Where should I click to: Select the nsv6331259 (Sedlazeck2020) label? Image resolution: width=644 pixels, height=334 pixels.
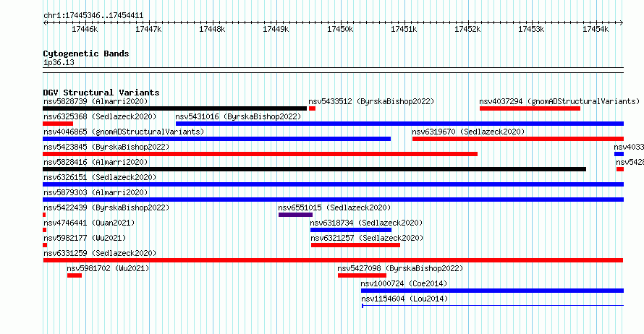(100, 253)
